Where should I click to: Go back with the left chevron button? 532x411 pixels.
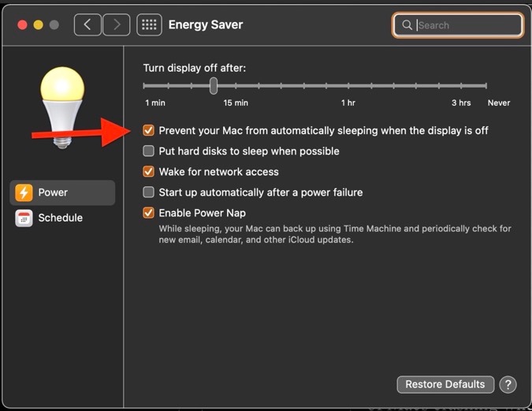87,24
